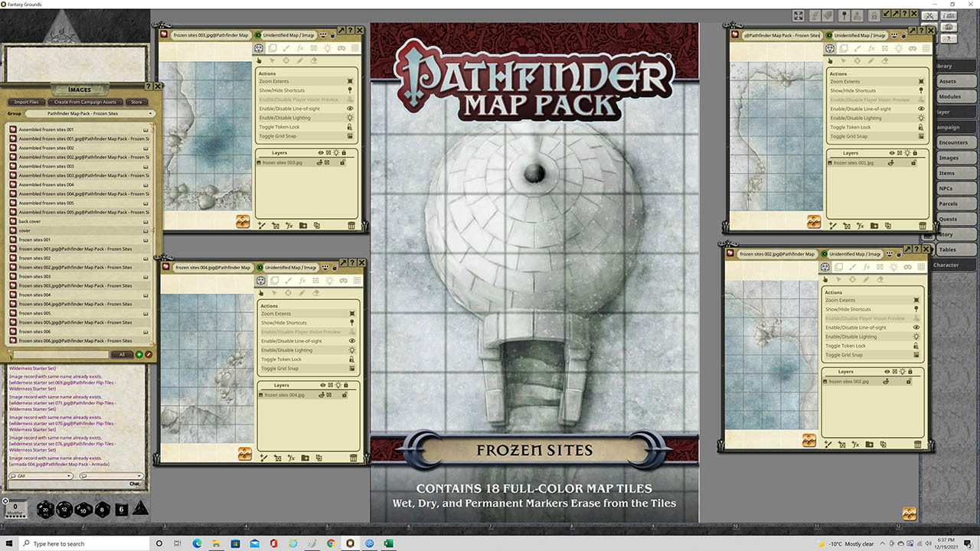Click the eraser icon in the map toolbar
Viewport: 980px width, 551px height.
pos(315,60)
